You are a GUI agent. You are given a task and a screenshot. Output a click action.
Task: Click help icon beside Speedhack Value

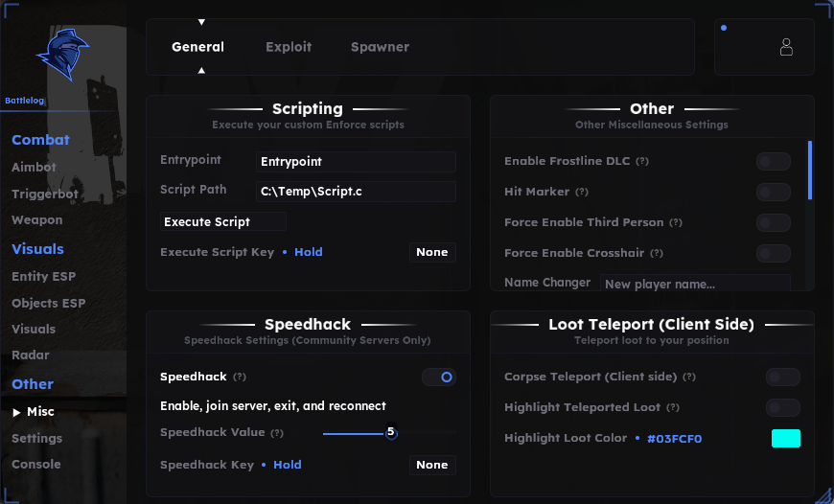click(277, 433)
